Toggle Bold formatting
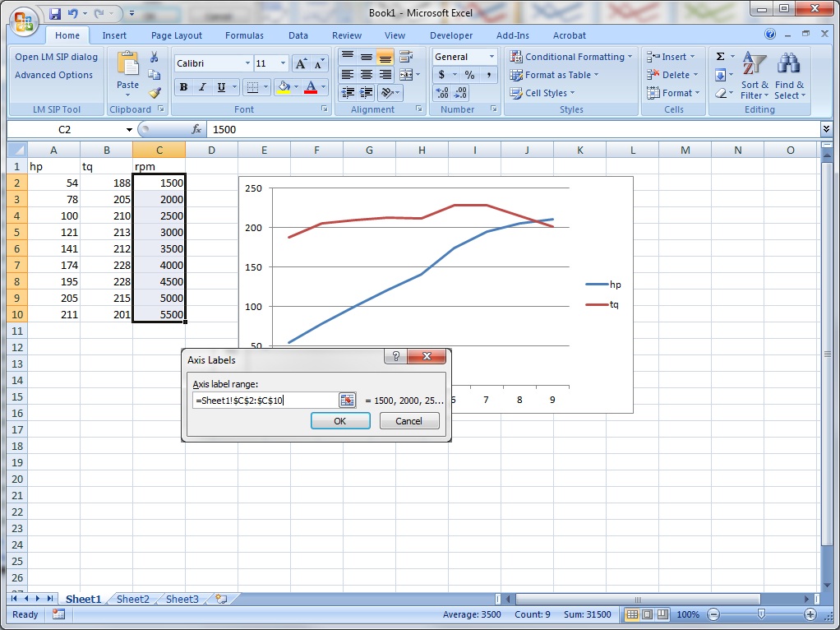The height and width of the screenshot is (630, 840). tap(183, 87)
